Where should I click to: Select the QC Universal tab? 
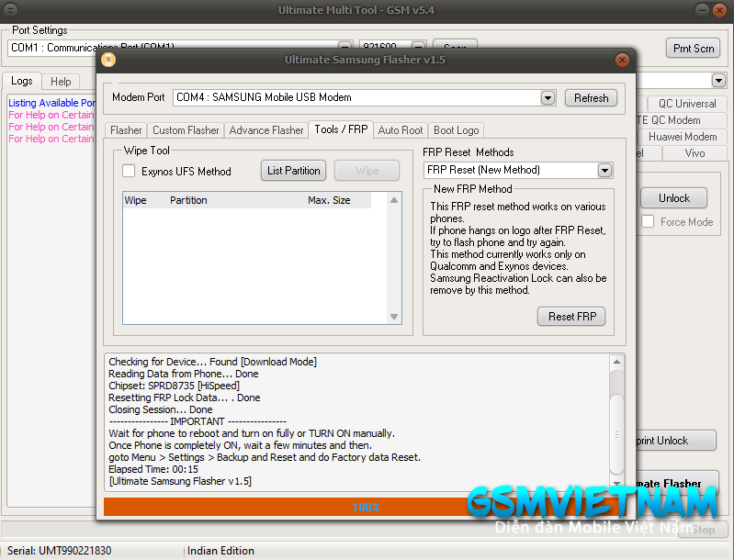click(x=687, y=104)
